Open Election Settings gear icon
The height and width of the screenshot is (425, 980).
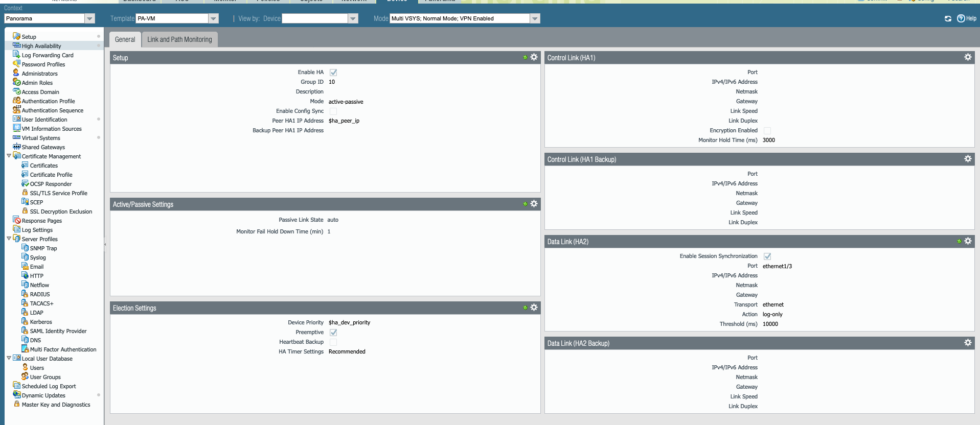pyautogui.click(x=534, y=308)
